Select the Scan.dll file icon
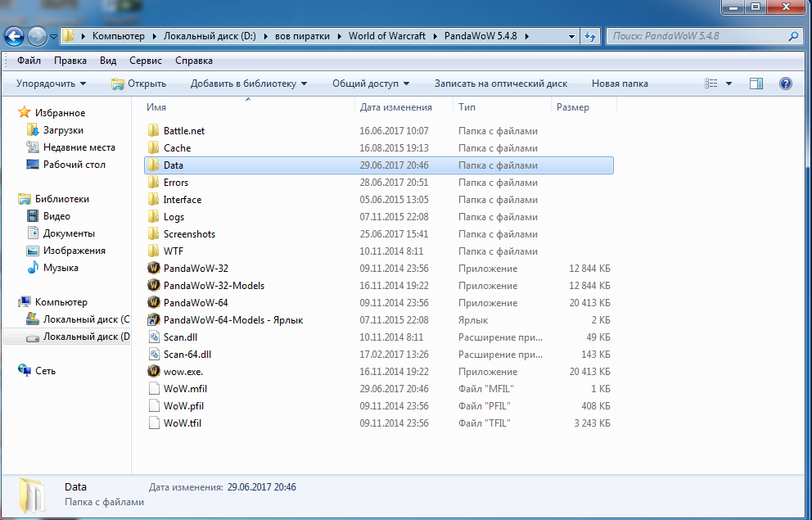The image size is (812, 520). (153, 337)
